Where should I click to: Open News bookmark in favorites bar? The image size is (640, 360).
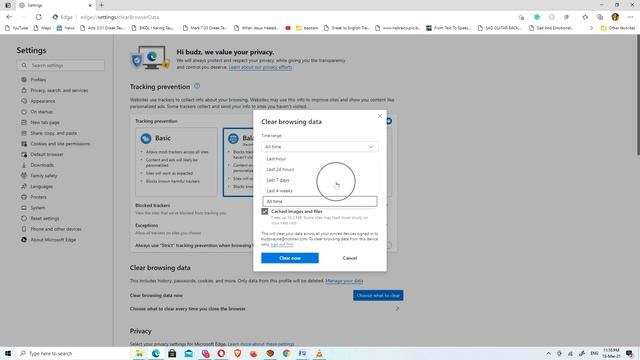click(66, 28)
